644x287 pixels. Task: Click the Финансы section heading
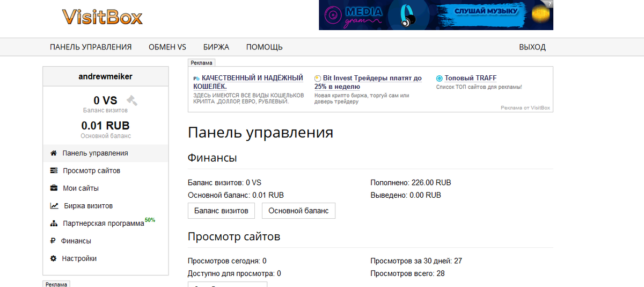click(x=213, y=158)
